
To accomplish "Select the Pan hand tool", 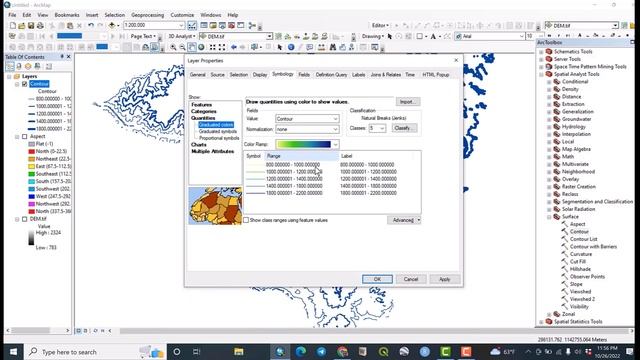I will click(192, 47).
